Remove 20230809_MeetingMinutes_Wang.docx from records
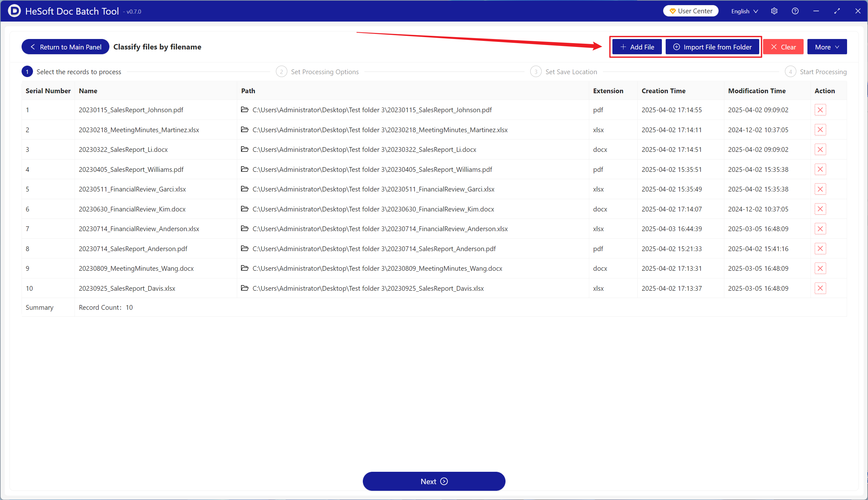The width and height of the screenshot is (868, 500). click(820, 269)
